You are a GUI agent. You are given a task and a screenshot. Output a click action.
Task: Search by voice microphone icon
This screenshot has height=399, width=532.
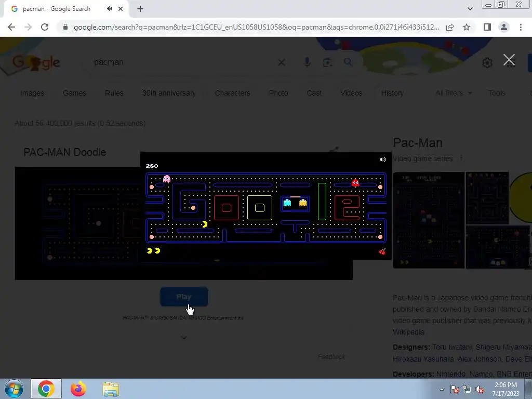pyautogui.click(x=307, y=62)
